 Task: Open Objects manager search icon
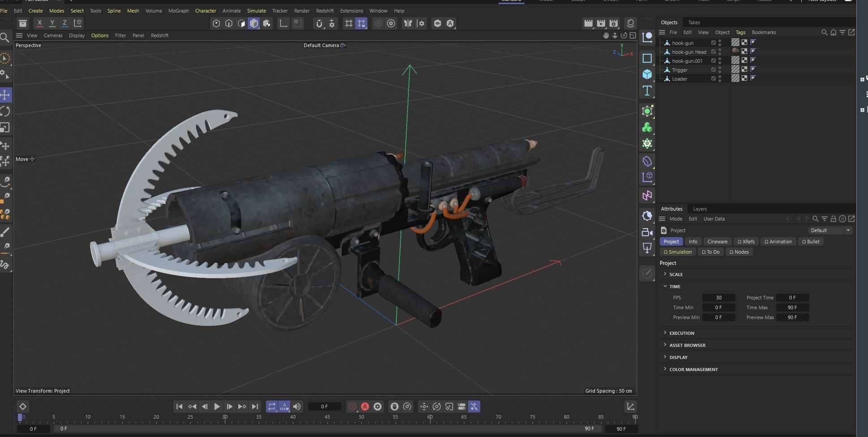824,32
